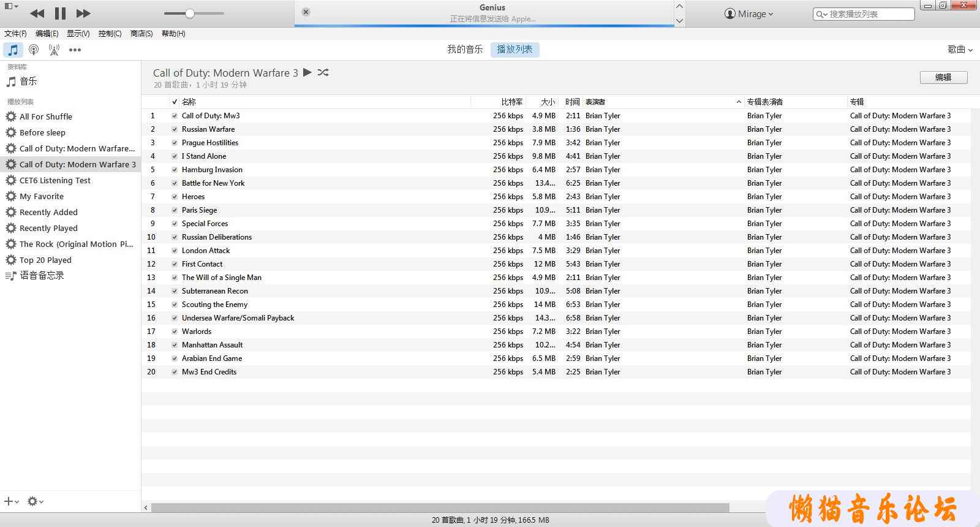980x527 pixels.
Task: Click the gear icon beside Top 20 Played
Action: [11, 260]
